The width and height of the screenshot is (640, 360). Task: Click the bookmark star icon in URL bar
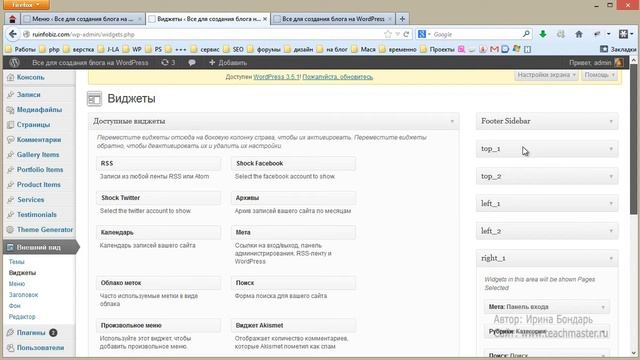coord(387,34)
